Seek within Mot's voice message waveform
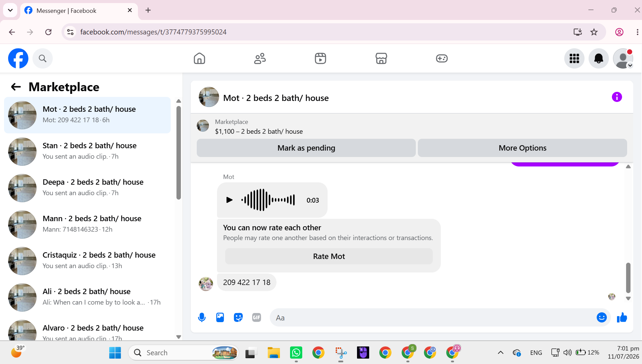Viewport: 642px width, 364px height. [x=268, y=200]
